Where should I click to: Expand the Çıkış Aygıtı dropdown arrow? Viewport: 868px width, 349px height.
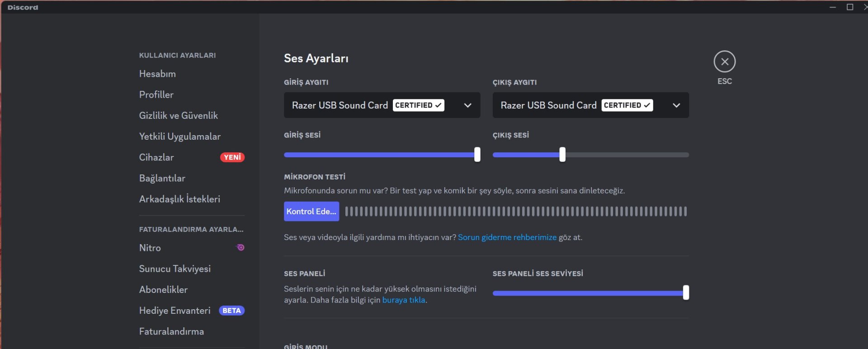676,105
